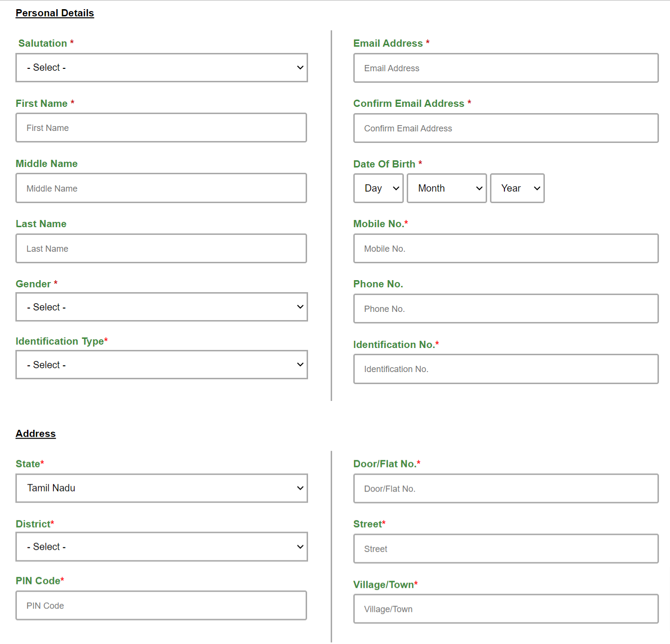Screen dimensions: 670x644
Task: Click the Door/Flat No. input
Action: click(x=506, y=489)
